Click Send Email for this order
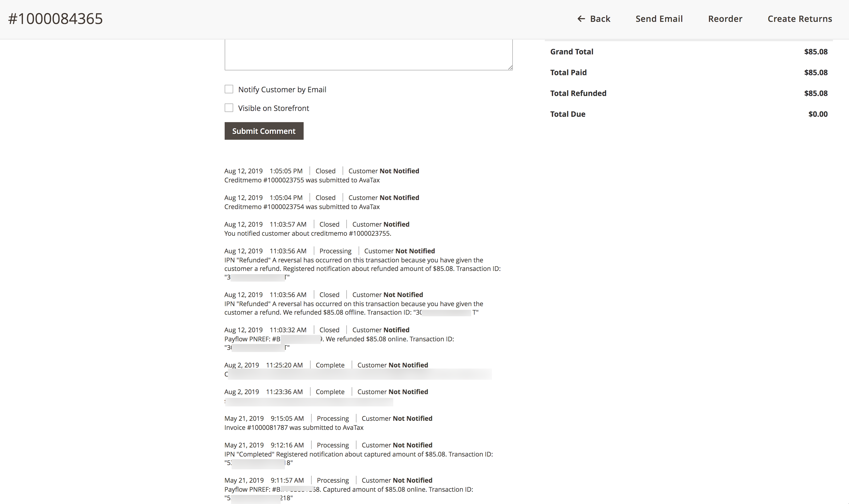Screen dimensions: 849x504 (659, 19)
